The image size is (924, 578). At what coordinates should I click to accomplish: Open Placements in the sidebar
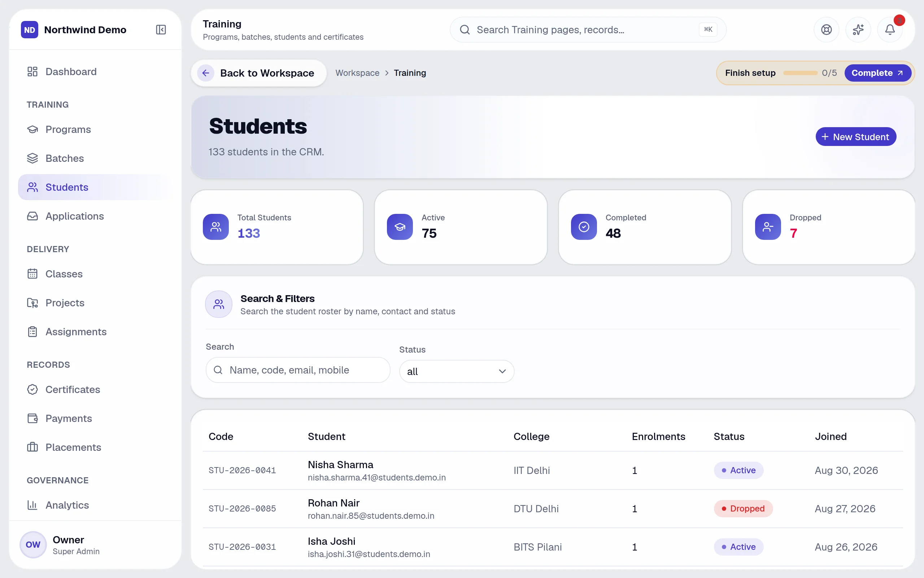click(x=95, y=447)
